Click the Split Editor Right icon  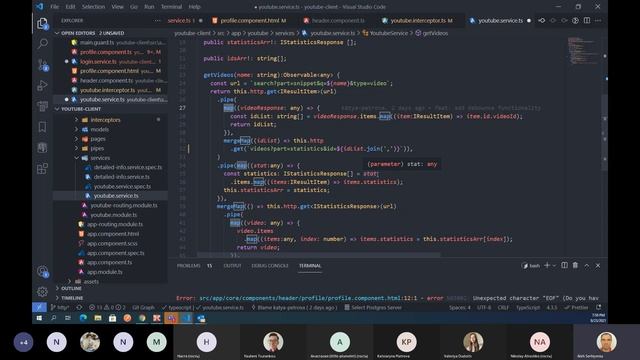(x=587, y=20)
